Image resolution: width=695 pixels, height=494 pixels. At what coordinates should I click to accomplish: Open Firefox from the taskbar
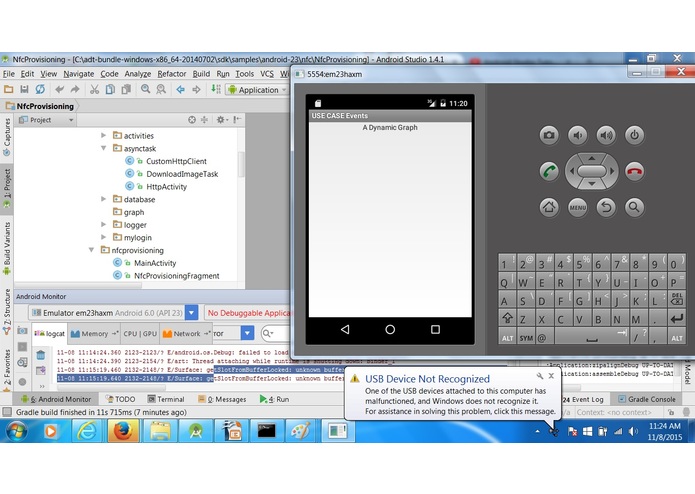coord(123,431)
